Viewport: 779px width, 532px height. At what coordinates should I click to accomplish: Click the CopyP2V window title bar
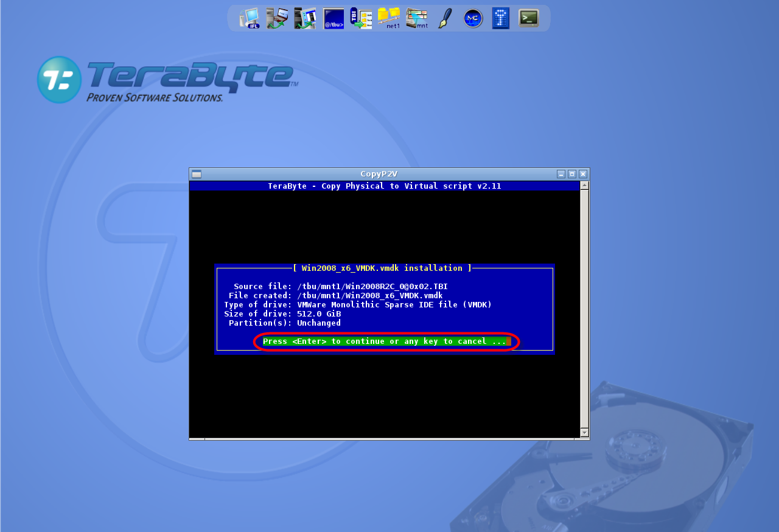[x=379, y=174]
